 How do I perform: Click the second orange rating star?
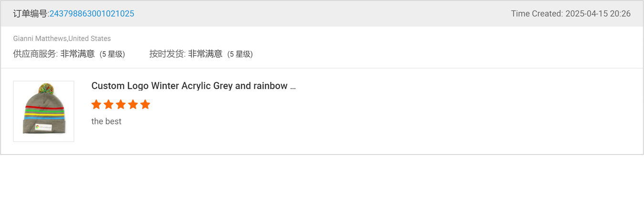[x=109, y=104]
